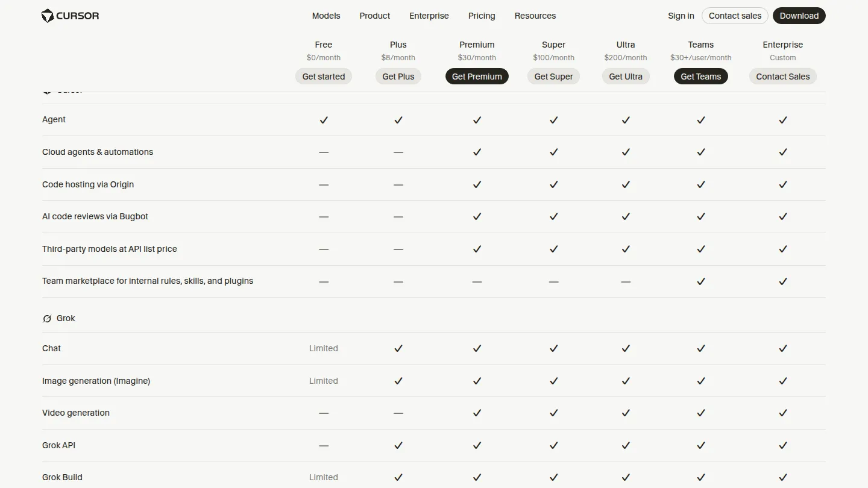This screenshot has width=868, height=488.
Task: Click the Get Plus button
Action: (x=398, y=77)
